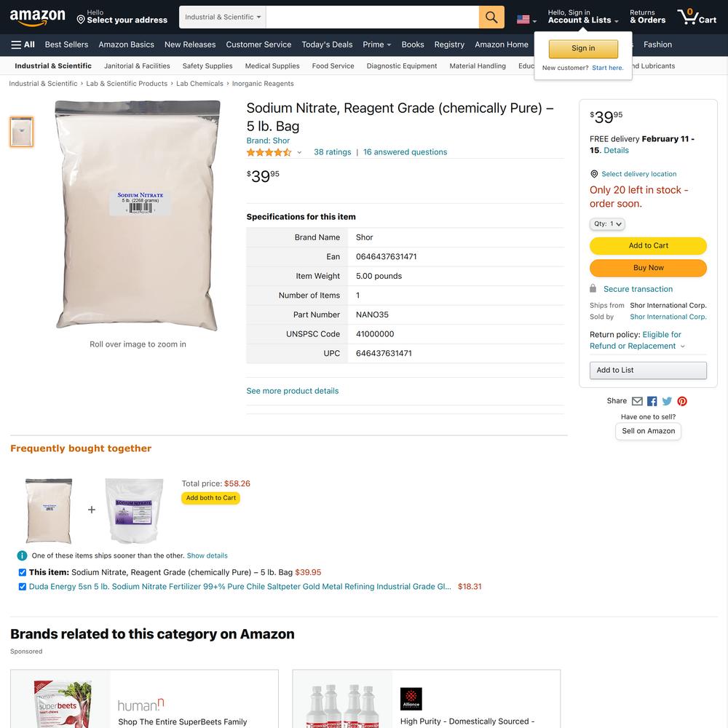The image size is (728, 728).
Task: Click the Add to Cart button
Action: 648,245
